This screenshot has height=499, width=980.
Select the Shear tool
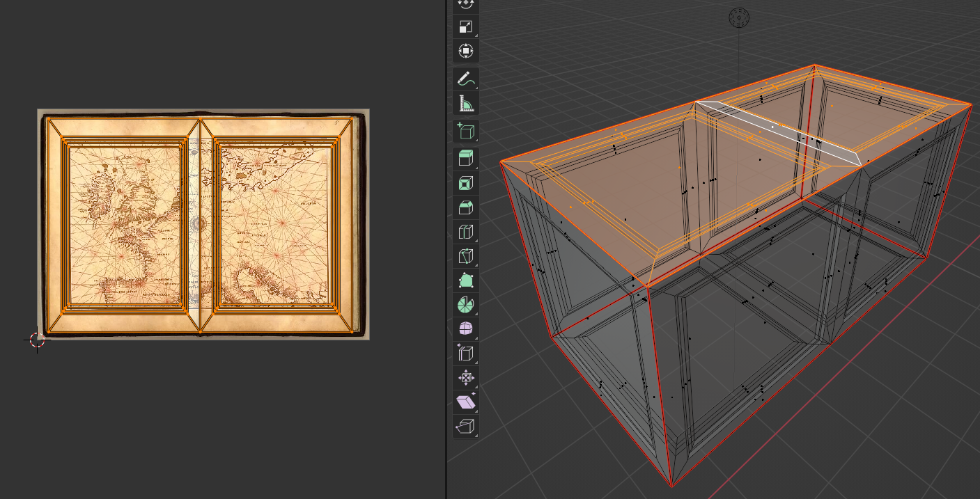click(466, 402)
